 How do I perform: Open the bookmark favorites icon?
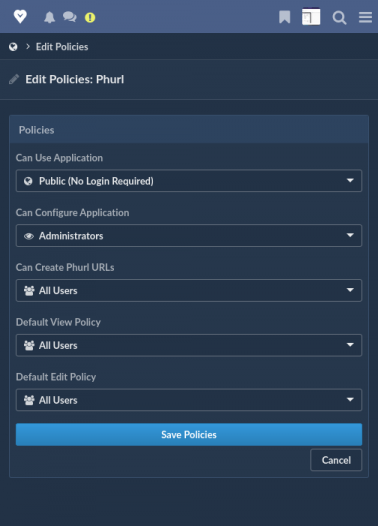click(x=284, y=17)
